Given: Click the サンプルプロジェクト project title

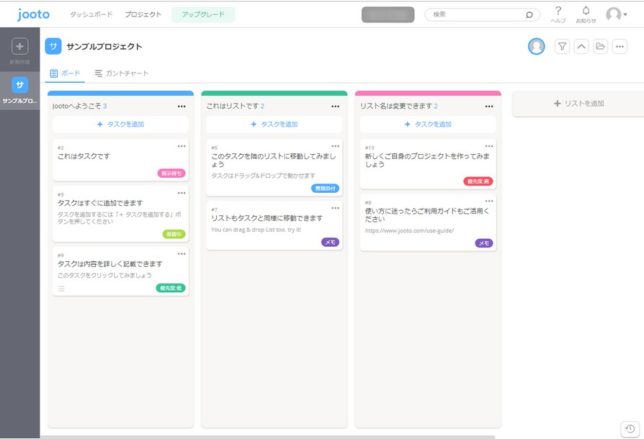Looking at the screenshot, I should [x=104, y=46].
